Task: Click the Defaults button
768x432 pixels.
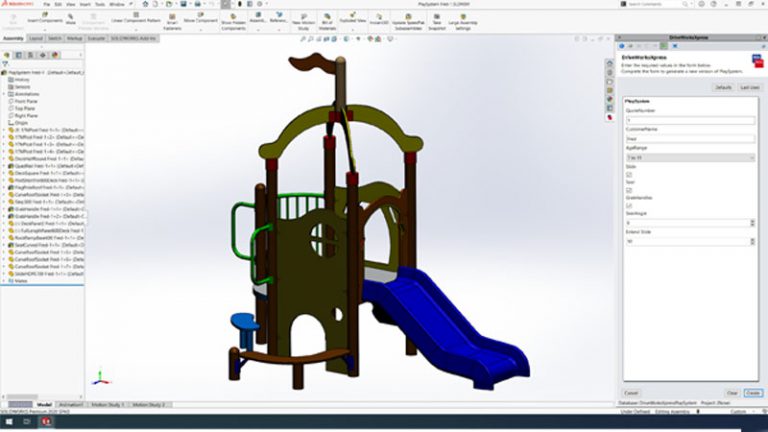Action: pyautogui.click(x=721, y=87)
